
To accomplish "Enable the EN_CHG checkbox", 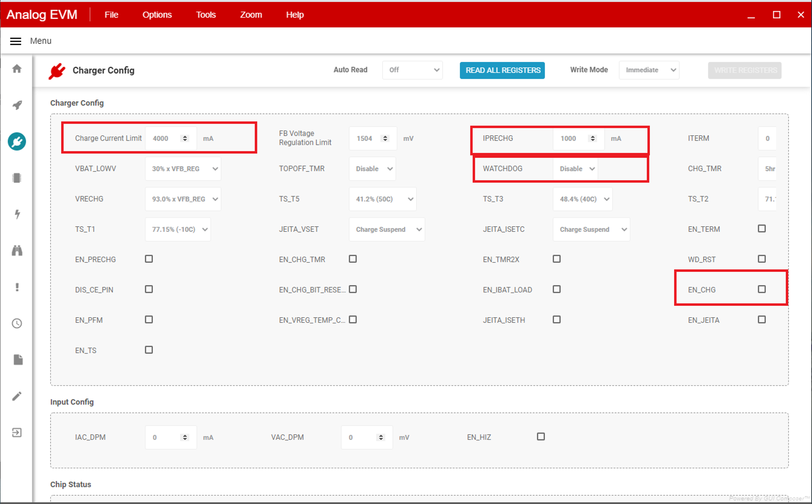I will (761, 289).
